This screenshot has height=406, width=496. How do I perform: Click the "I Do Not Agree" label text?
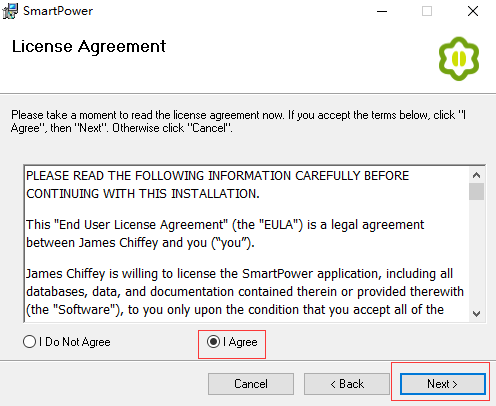point(75,342)
